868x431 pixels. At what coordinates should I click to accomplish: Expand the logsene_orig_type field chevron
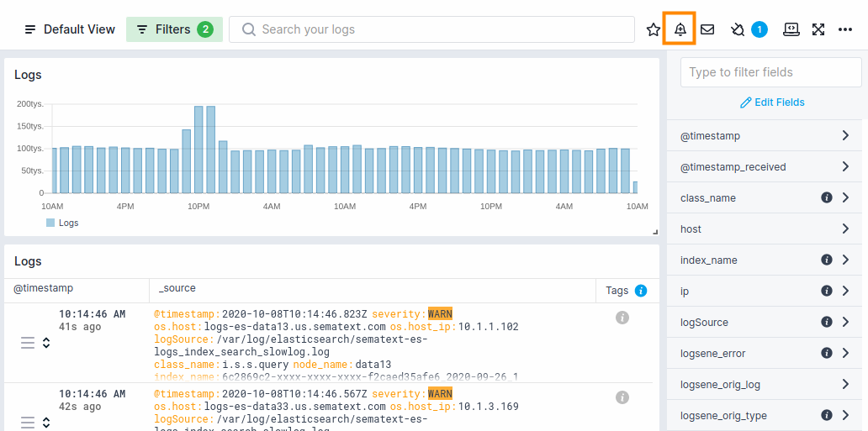coord(845,415)
